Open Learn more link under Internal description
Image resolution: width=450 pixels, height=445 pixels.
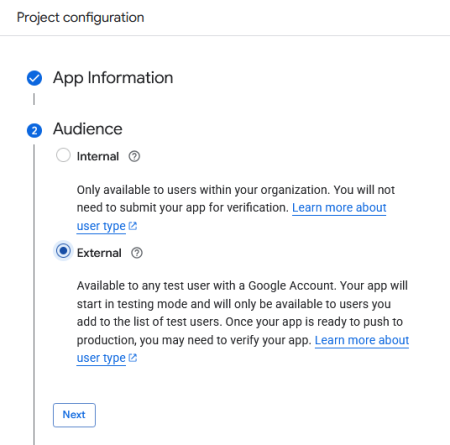click(339, 208)
